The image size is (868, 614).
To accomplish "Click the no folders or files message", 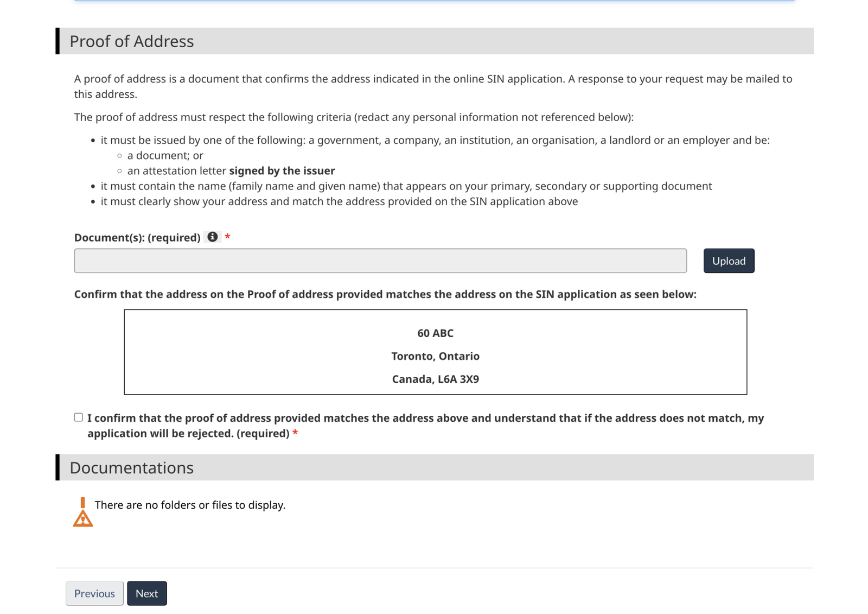I will pos(190,504).
